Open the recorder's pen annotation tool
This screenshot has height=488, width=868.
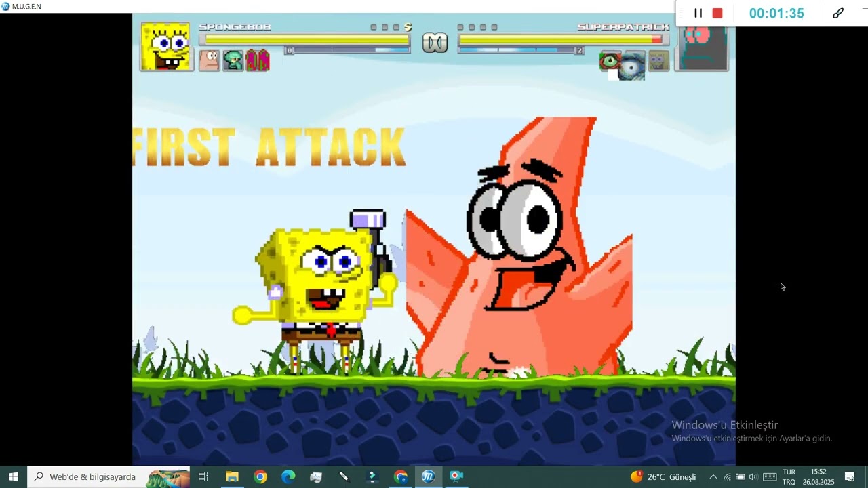[838, 13]
